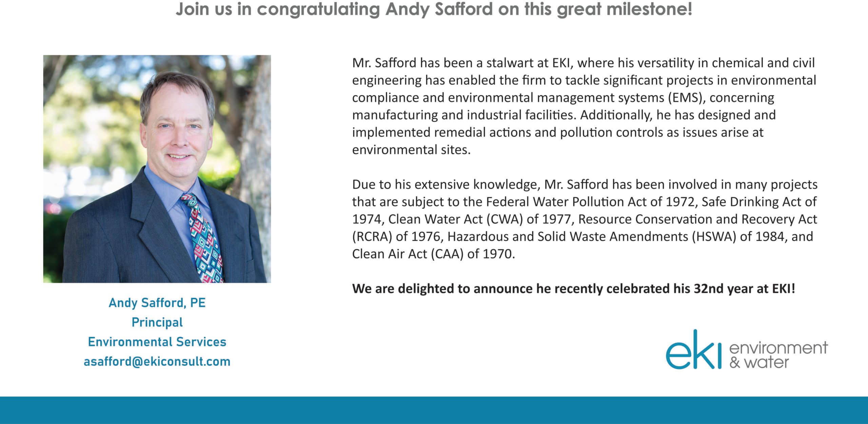The image size is (868, 424).
Task: Click the congratulating Andy Safford headline
Action: click(434, 9)
